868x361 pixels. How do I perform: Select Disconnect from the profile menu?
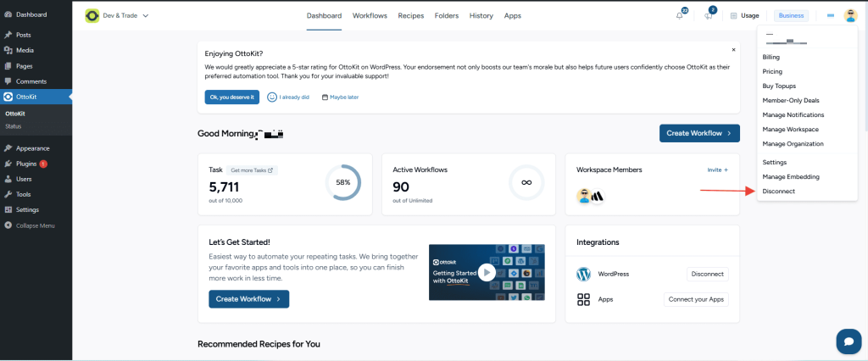(779, 192)
